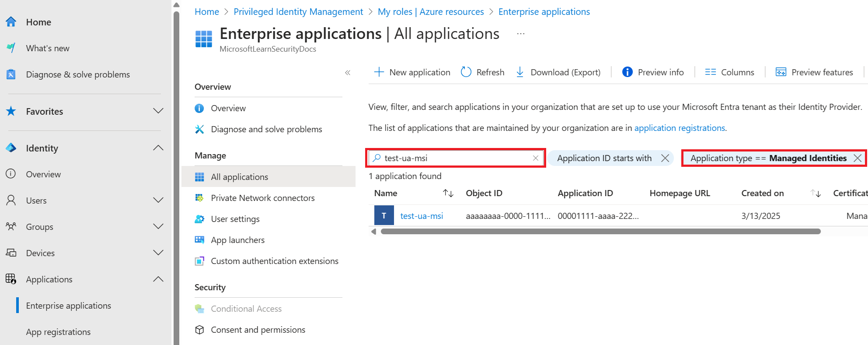Collapse the Identity section
Viewport: 868px width, 345px height.
158,148
